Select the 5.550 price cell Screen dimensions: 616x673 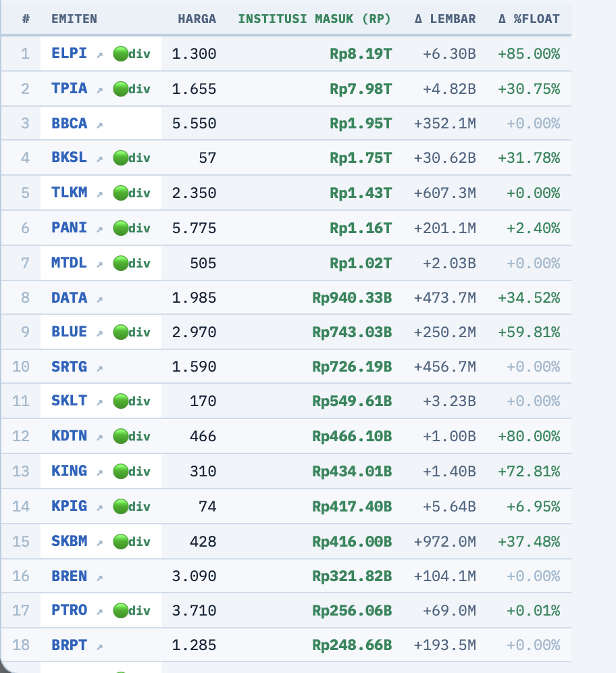[195, 124]
